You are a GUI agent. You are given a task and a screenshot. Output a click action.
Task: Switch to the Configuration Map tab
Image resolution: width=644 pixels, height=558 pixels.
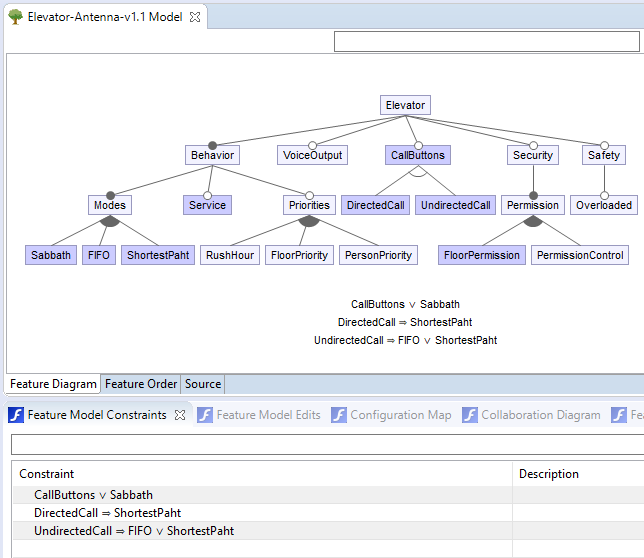[x=401, y=415]
